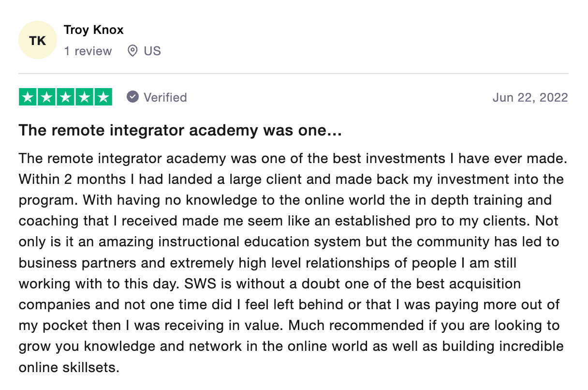Click the third green rating star

pyautogui.click(x=65, y=97)
